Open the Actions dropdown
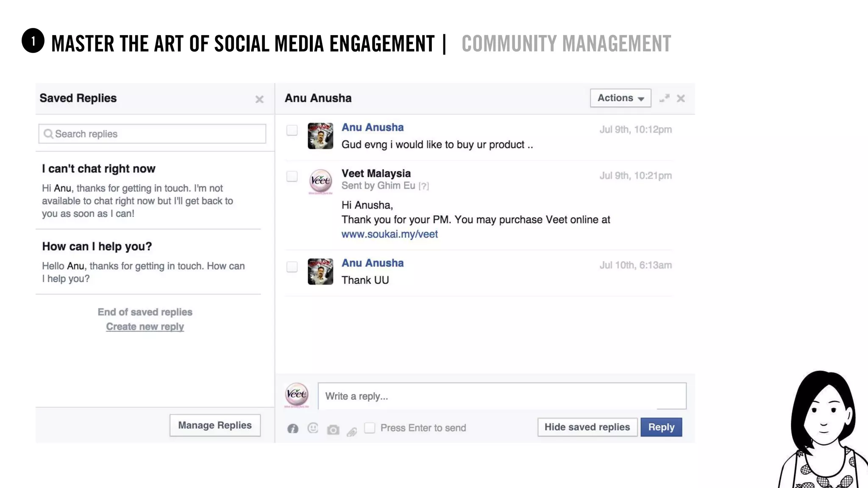868x488 pixels. 620,98
